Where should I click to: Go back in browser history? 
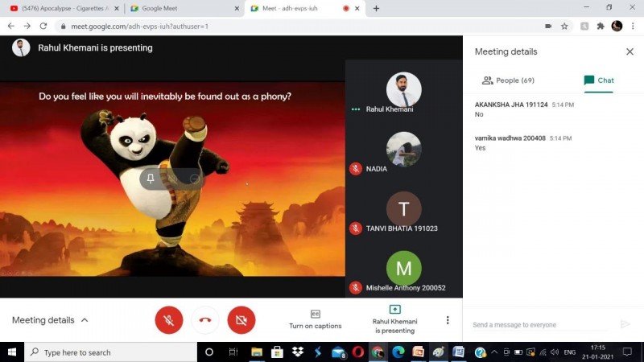tap(11, 26)
